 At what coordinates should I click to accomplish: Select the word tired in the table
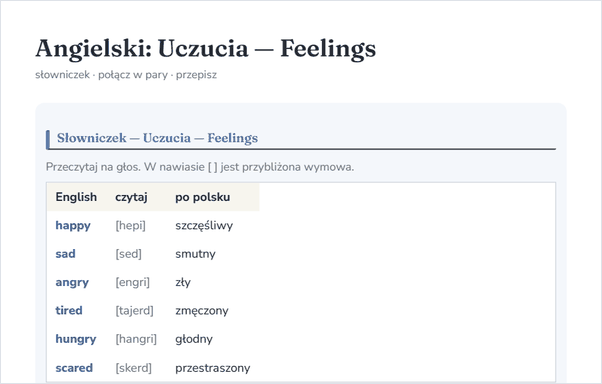point(69,310)
